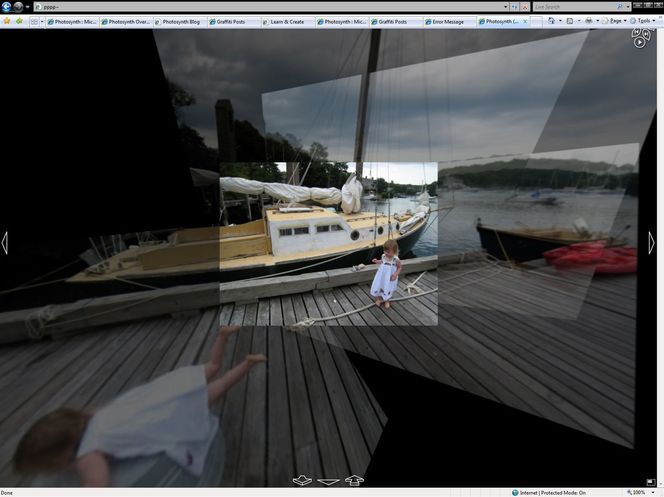Open the search provider options dropdown
The height and width of the screenshot is (497, 664).
628,7
